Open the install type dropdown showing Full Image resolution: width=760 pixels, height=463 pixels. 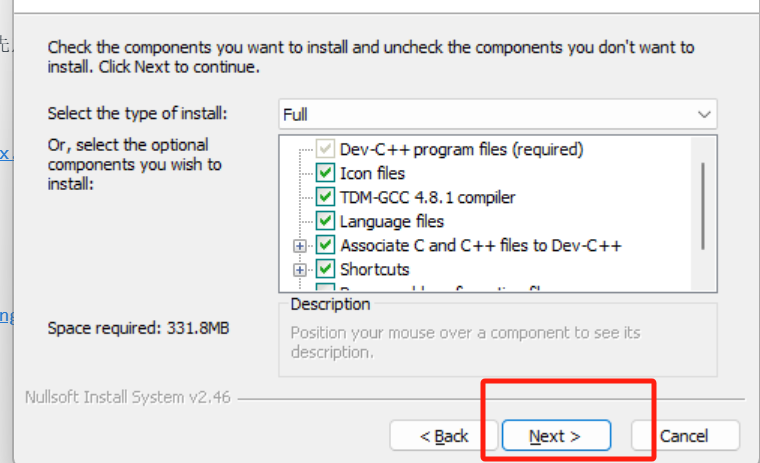(497, 114)
